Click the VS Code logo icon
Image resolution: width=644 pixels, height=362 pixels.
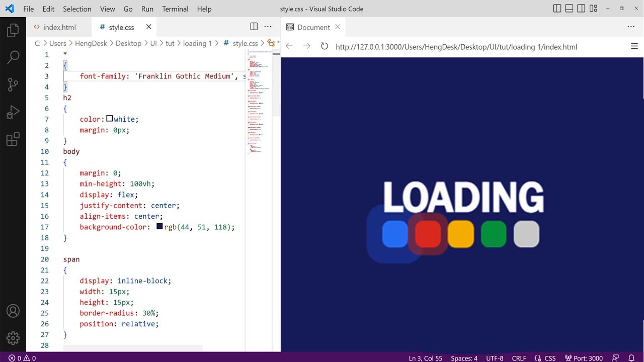pyautogui.click(x=10, y=9)
